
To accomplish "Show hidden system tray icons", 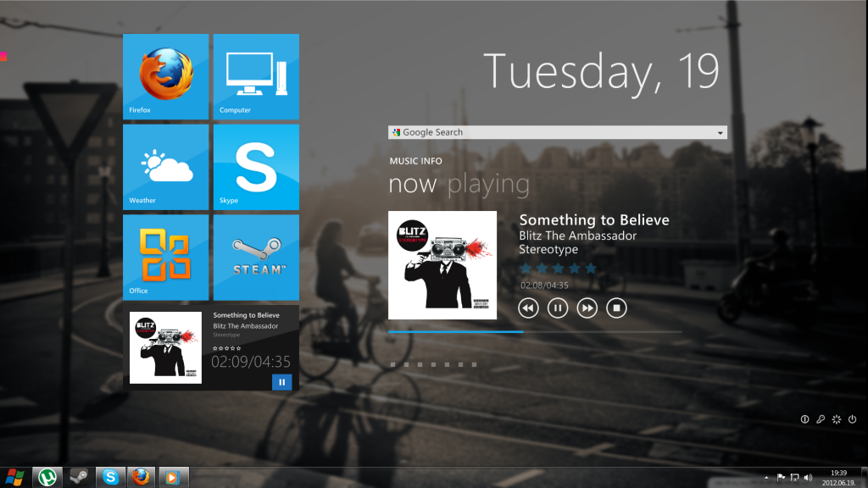I will pyautogui.click(x=766, y=478).
